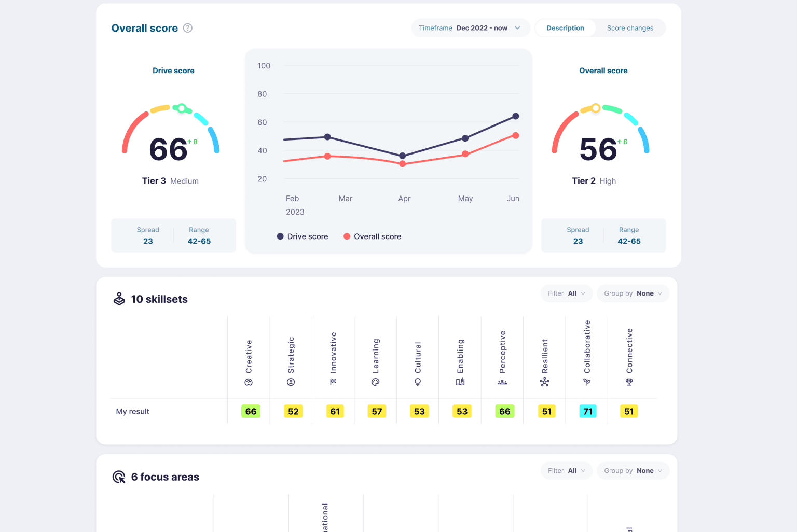797x532 pixels.
Task: Click the Tier 2 High label
Action: coord(594,181)
